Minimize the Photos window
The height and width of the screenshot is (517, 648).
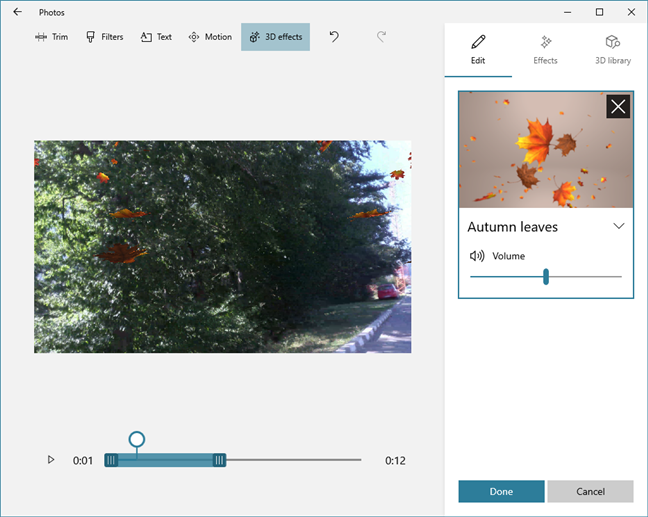point(567,12)
